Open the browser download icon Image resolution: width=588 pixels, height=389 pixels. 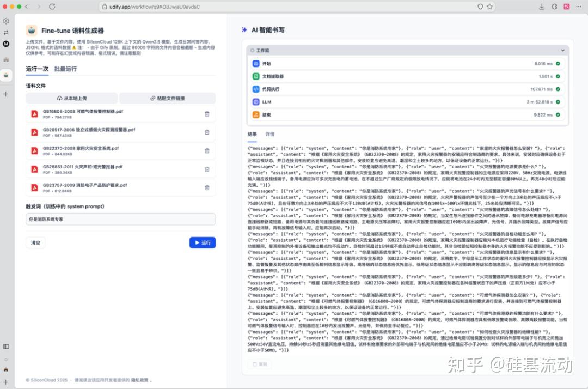click(x=541, y=8)
